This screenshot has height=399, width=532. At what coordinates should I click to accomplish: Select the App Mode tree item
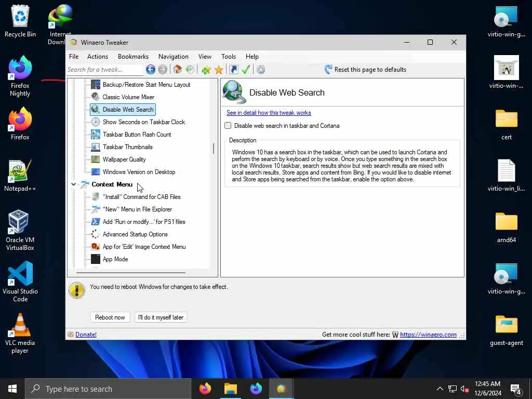(115, 259)
